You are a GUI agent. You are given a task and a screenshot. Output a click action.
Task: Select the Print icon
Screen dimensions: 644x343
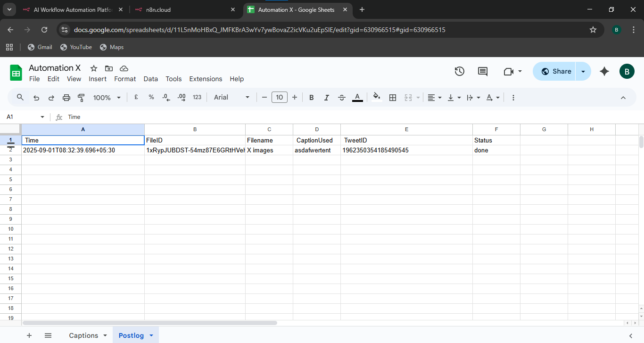[66, 97]
